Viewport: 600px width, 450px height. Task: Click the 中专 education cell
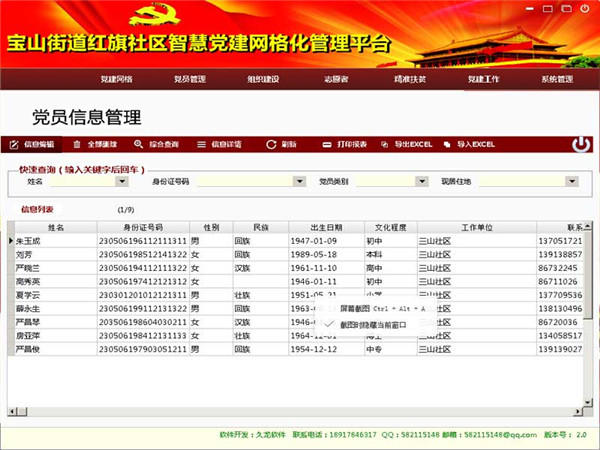point(391,349)
